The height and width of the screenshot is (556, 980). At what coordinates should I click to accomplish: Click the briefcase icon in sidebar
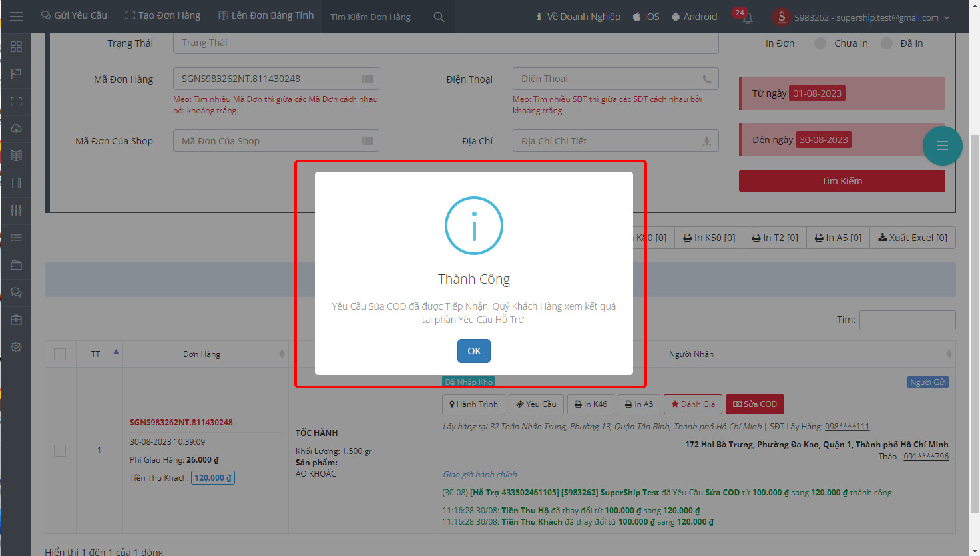(16, 320)
